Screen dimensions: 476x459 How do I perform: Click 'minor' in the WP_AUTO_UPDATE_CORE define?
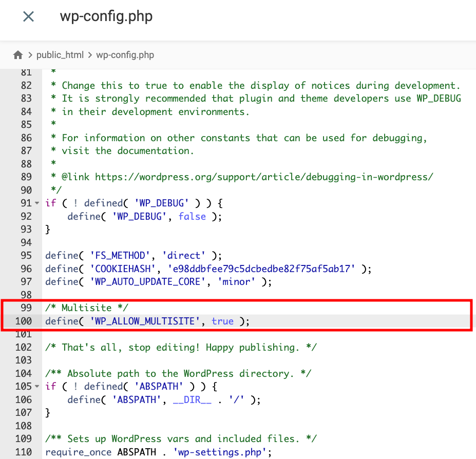pos(236,281)
